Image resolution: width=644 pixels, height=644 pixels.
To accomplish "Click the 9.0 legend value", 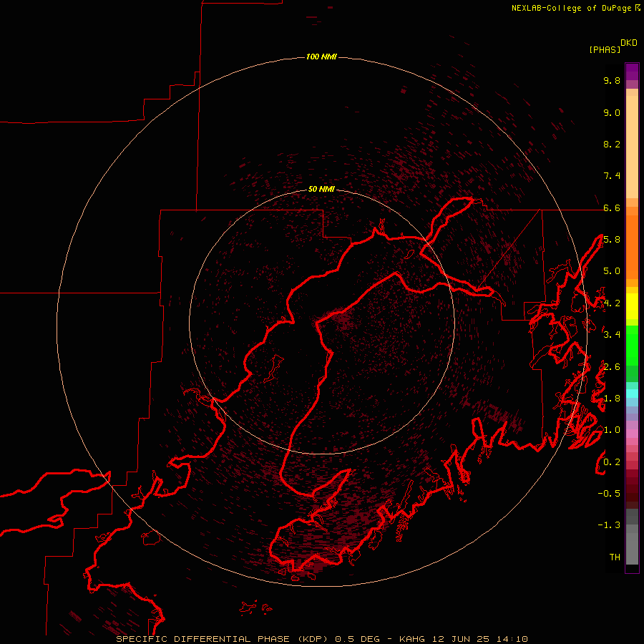I will coord(612,112).
